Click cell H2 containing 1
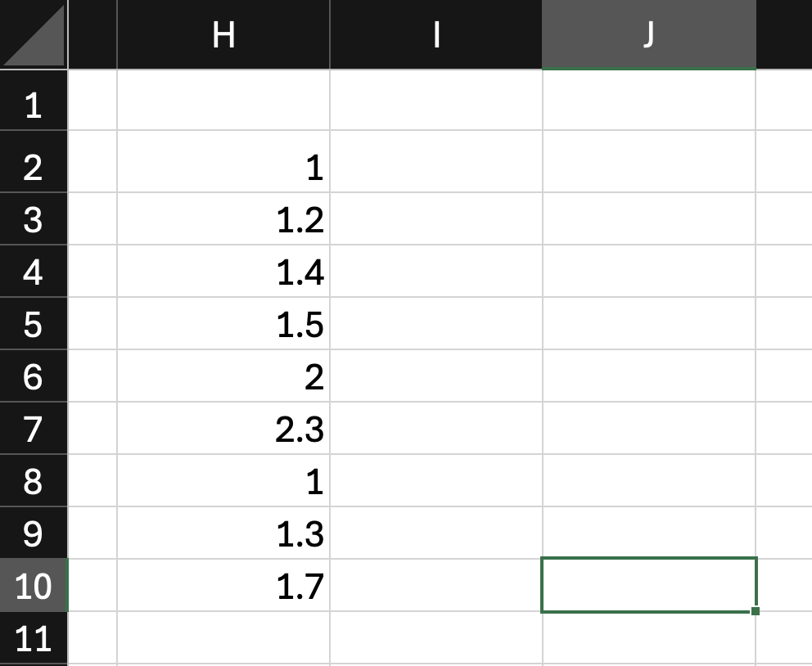Viewport: 812px width, 666px height. point(223,161)
